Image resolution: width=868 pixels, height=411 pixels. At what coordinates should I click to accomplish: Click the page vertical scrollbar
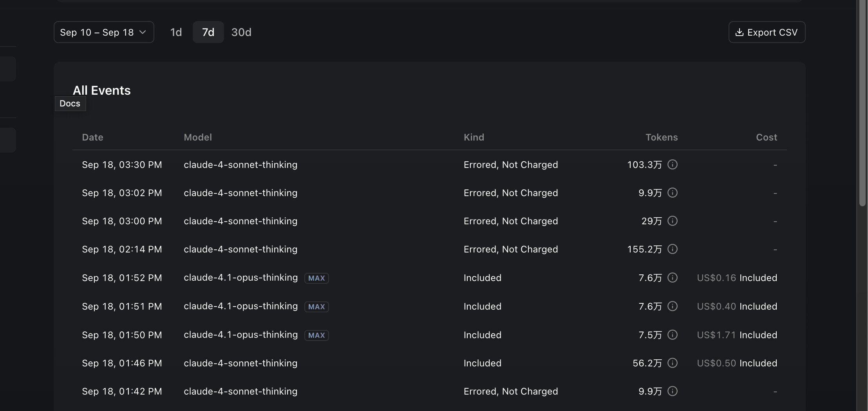pos(862,103)
